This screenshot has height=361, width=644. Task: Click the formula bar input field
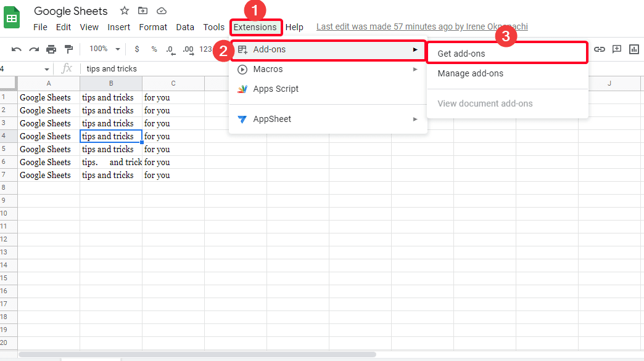[x=308, y=69]
